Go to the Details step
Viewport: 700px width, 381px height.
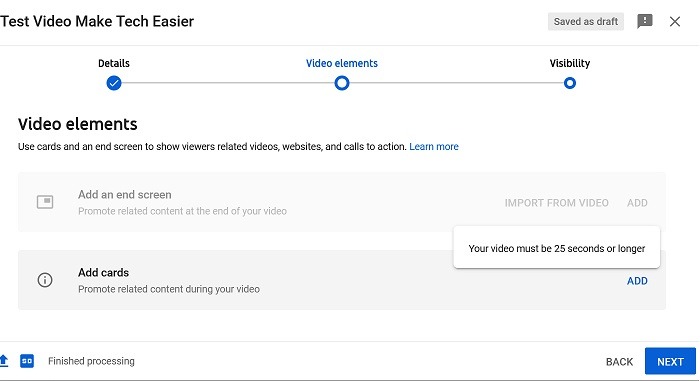pyautogui.click(x=114, y=63)
